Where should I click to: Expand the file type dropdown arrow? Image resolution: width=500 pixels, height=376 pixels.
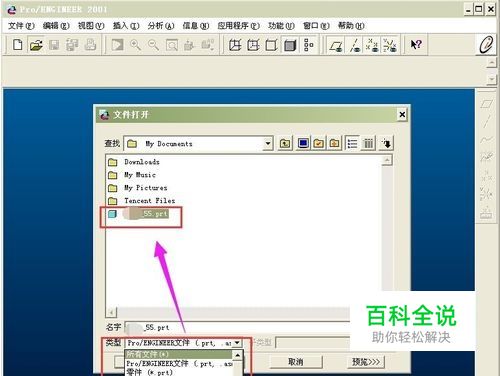click(x=237, y=343)
